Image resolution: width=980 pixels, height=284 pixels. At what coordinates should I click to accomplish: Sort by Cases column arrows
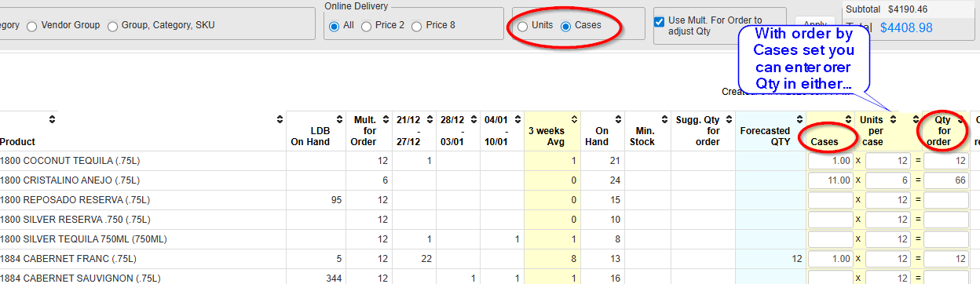[848, 119]
